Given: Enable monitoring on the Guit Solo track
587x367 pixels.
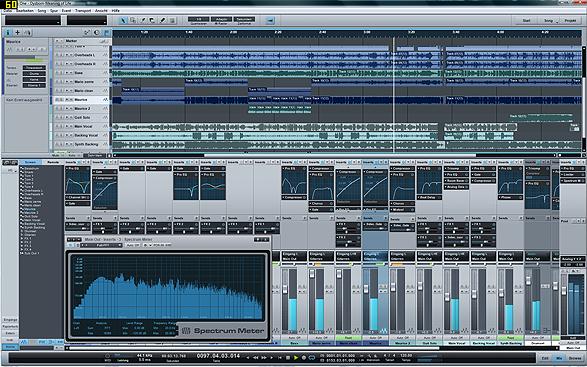Looking at the screenshot, I should (71, 118).
